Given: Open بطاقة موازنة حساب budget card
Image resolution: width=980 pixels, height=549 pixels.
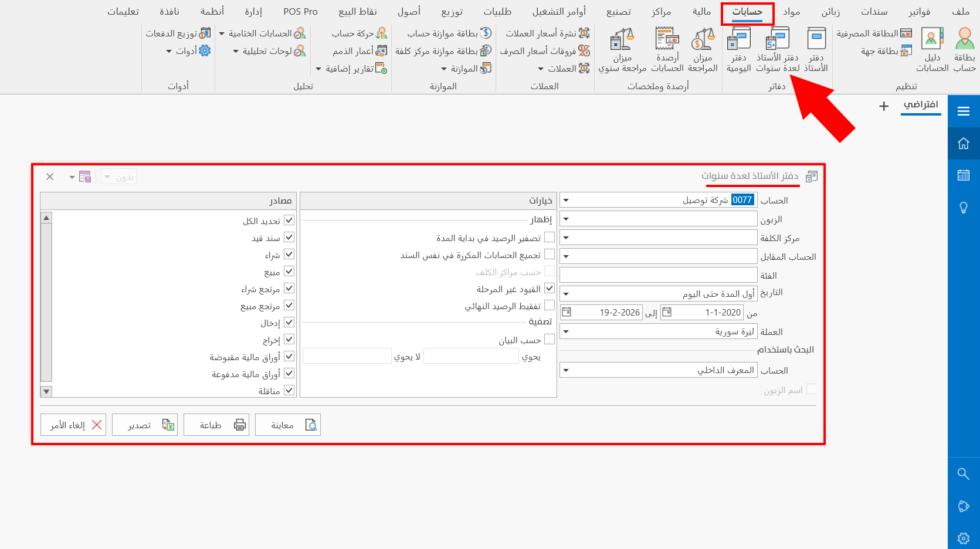Looking at the screenshot, I should [449, 33].
